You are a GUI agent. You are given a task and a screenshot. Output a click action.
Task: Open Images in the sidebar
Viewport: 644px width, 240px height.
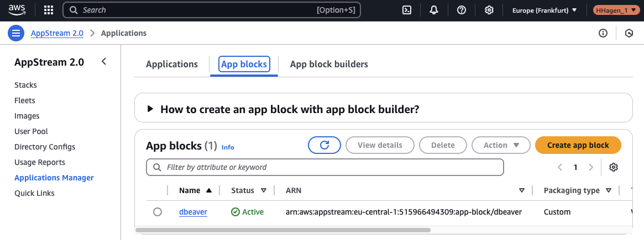[x=27, y=116]
